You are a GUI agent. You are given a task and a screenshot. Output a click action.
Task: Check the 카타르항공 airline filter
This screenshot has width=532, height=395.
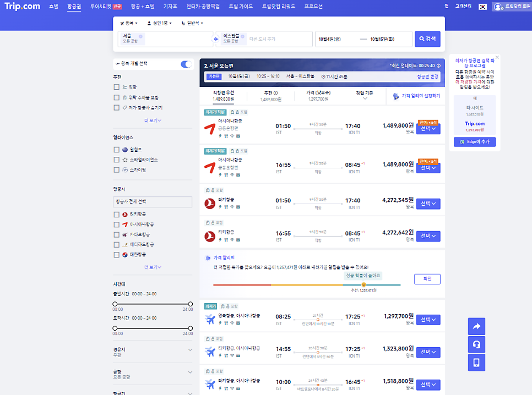[116, 234]
